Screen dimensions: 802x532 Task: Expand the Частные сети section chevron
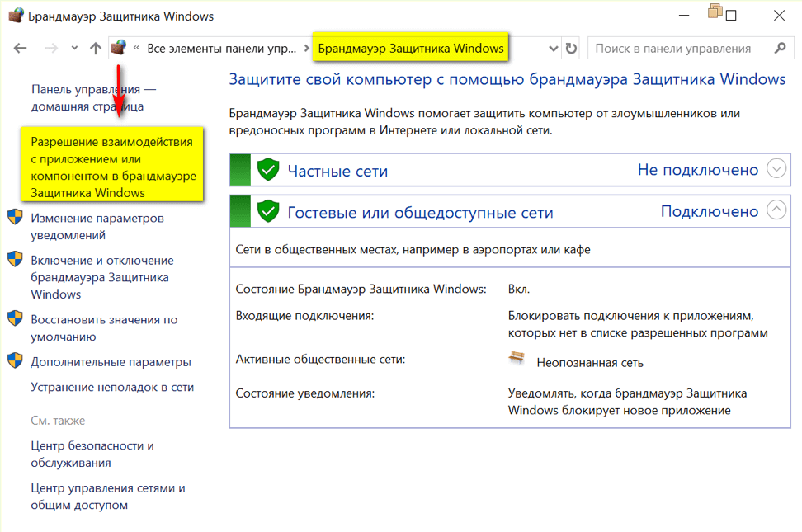pos(776,169)
